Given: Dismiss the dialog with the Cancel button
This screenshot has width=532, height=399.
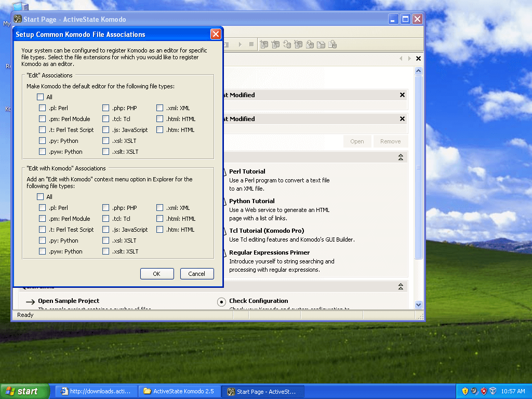Looking at the screenshot, I should tap(197, 274).
